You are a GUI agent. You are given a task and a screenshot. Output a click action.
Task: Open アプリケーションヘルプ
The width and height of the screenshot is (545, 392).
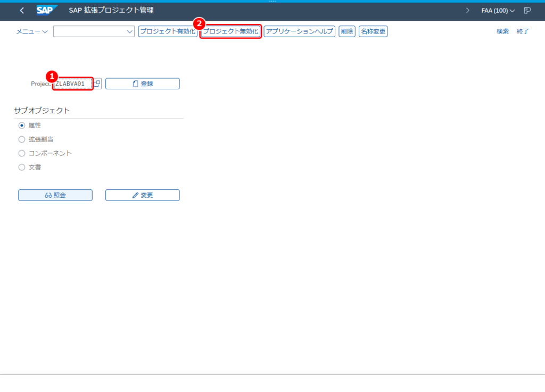coord(299,31)
